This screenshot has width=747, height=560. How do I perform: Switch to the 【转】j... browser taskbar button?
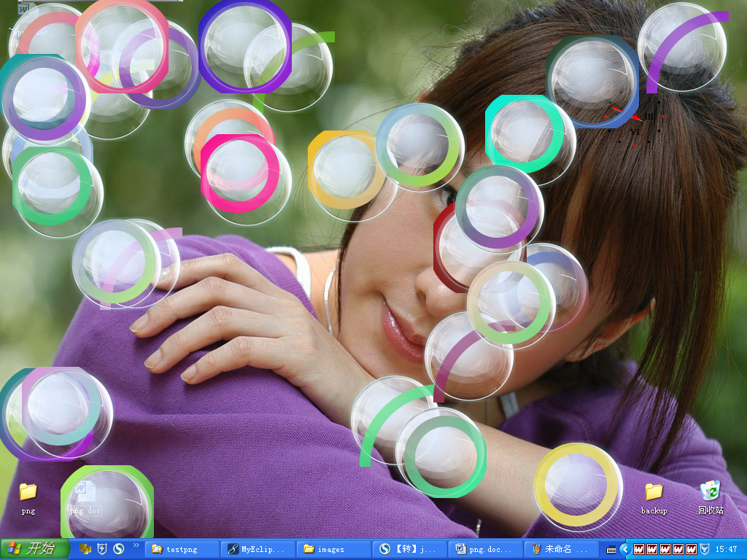pos(410,549)
